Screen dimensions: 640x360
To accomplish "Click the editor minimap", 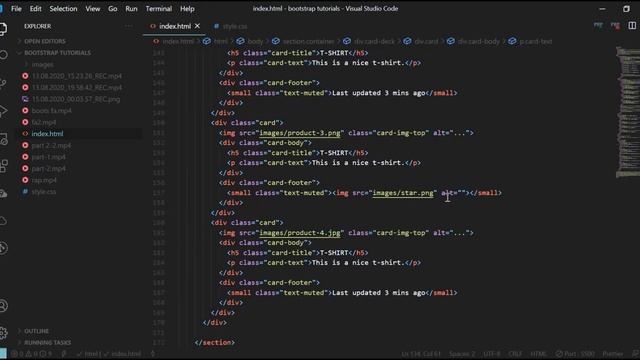I will tap(628, 112).
